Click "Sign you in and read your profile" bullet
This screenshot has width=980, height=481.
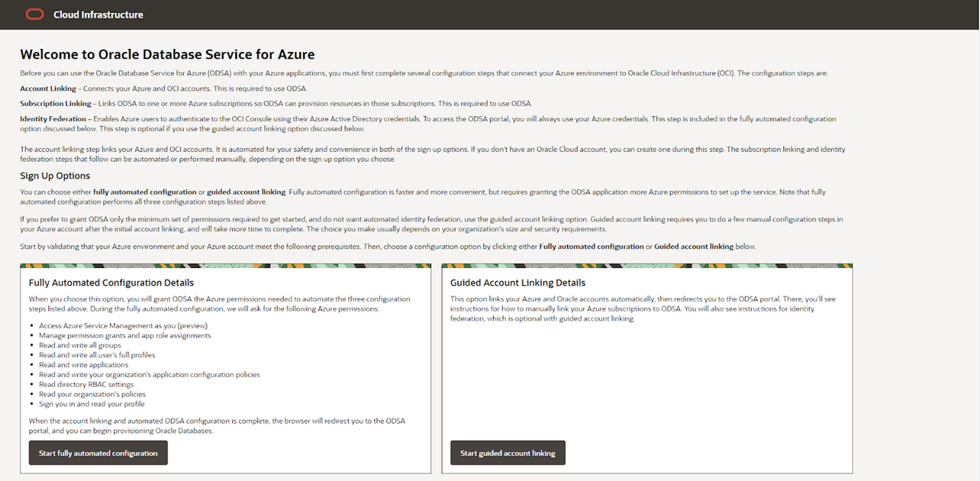(92, 404)
